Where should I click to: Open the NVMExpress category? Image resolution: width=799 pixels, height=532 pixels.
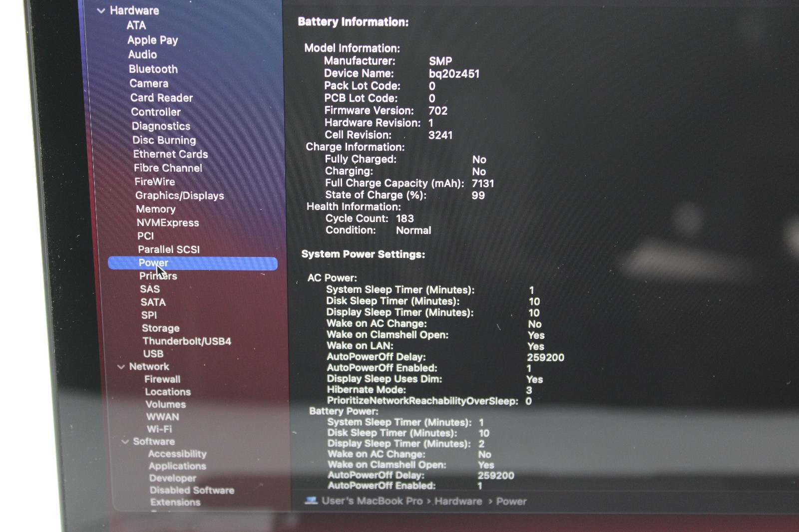click(168, 223)
